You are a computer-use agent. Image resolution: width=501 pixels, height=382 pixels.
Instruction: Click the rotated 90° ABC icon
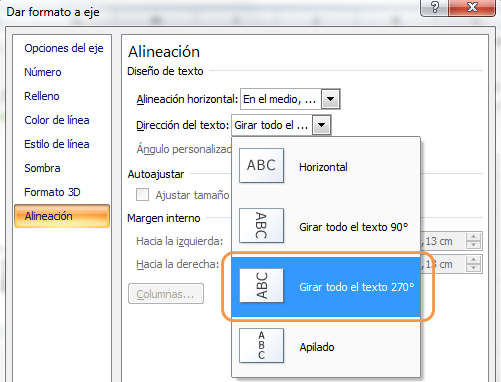pyautogui.click(x=261, y=226)
